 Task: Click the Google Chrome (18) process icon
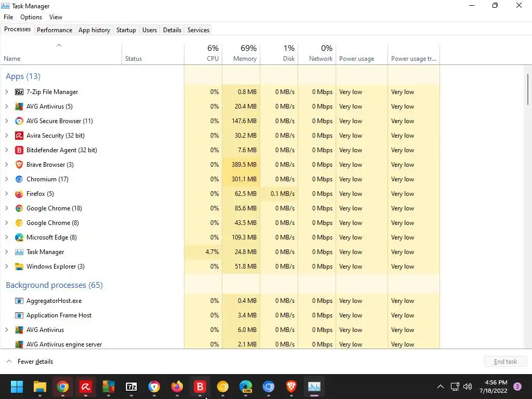[19, 208]
